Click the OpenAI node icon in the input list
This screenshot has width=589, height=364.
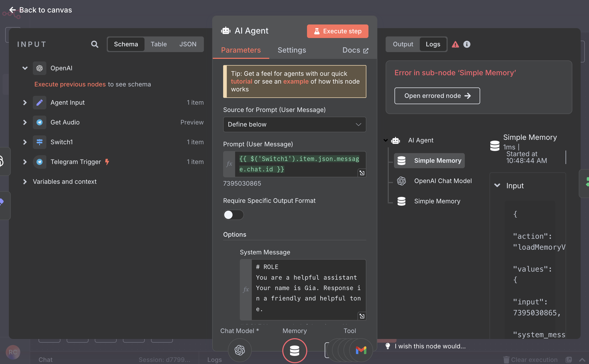pyautogui.click(x=40, y=68)
